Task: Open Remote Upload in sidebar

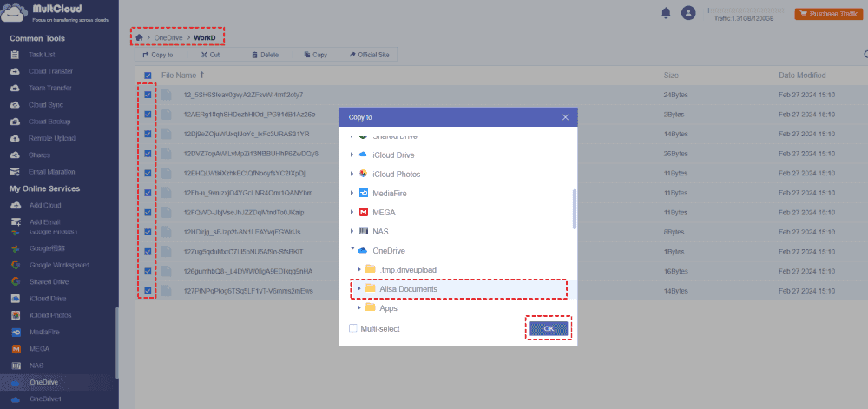Action: 52,138
